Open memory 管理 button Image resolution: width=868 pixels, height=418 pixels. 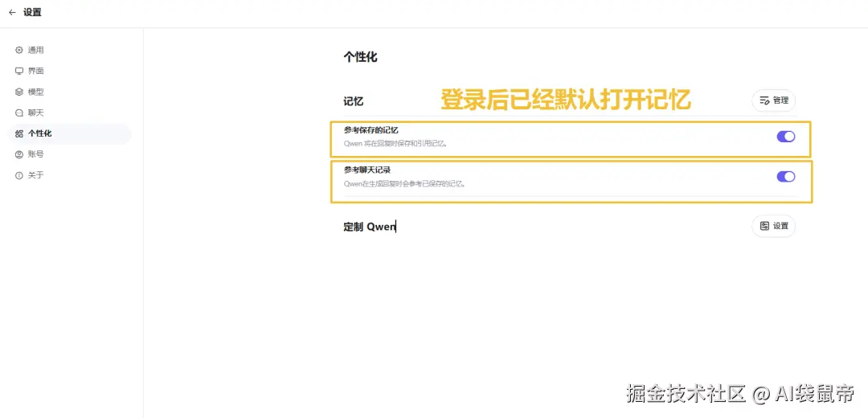(773, 100)
